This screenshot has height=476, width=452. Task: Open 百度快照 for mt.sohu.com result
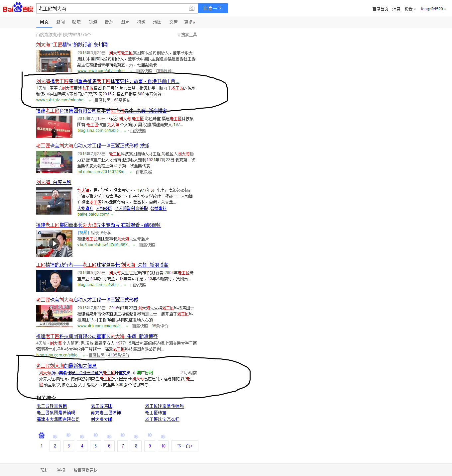coord(144,172)
